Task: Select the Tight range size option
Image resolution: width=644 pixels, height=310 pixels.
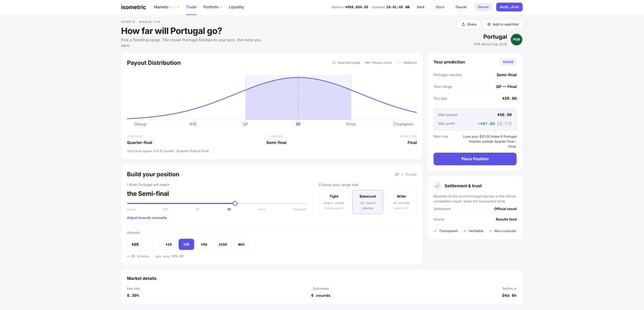Action: [334, 202]
